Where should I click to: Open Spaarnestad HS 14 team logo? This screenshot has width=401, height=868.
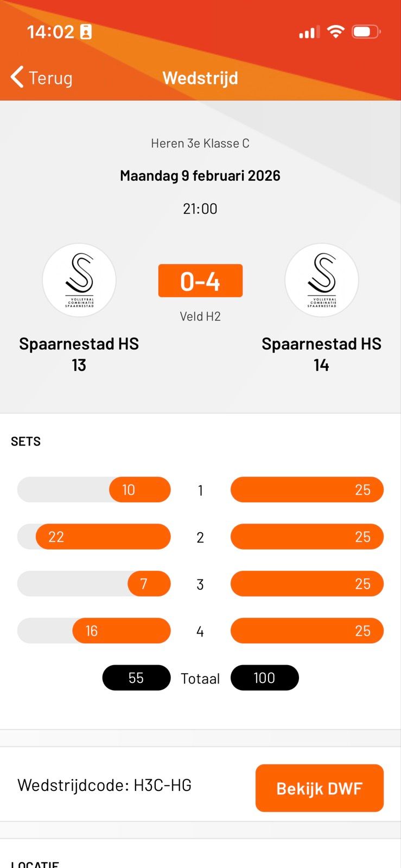[x=321, y=280]
